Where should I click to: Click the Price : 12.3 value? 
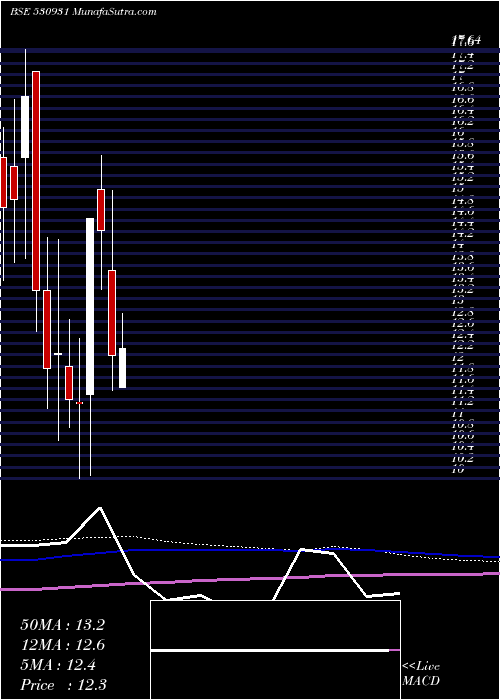coord(63,685)
